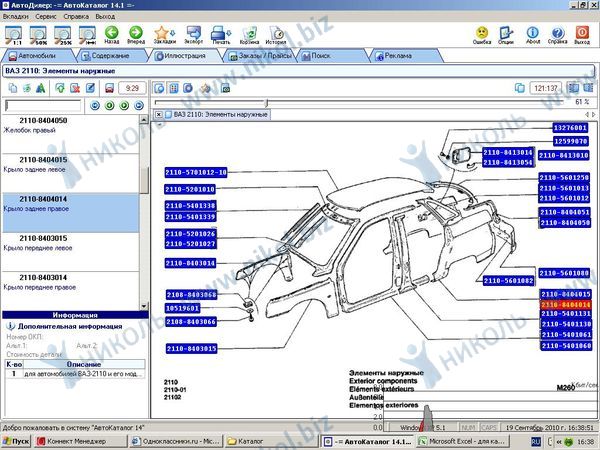Viewport: 600px width, 450px height.
Task: Jump to the last part with the blue forward button
Action: [139, 105]
